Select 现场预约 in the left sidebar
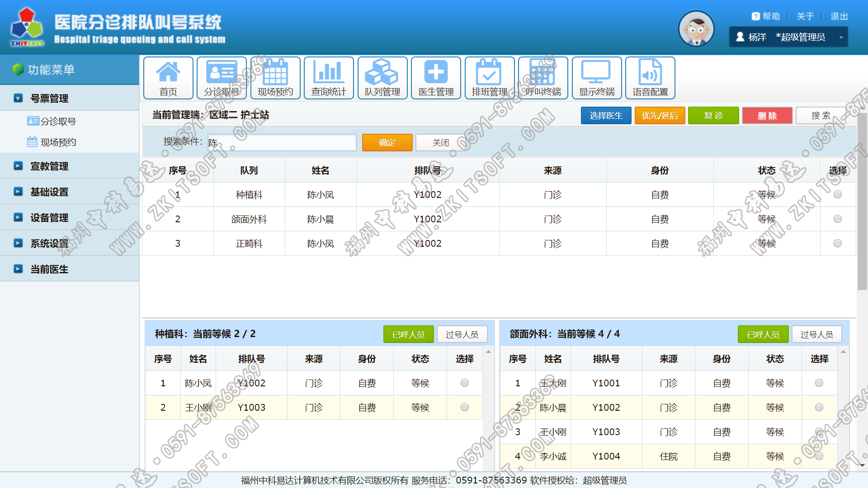The image size is (868, 488). pyautogui.click(x=59, y=142)
